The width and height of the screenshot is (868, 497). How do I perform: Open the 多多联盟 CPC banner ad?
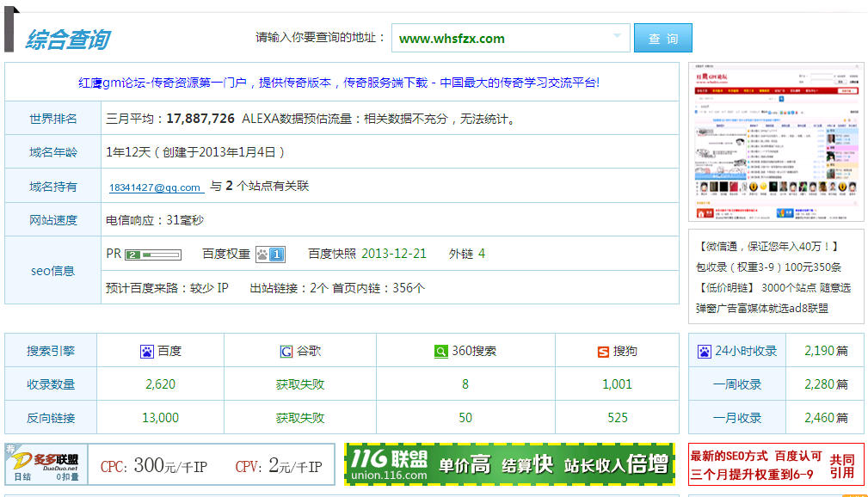click(169, 465)
